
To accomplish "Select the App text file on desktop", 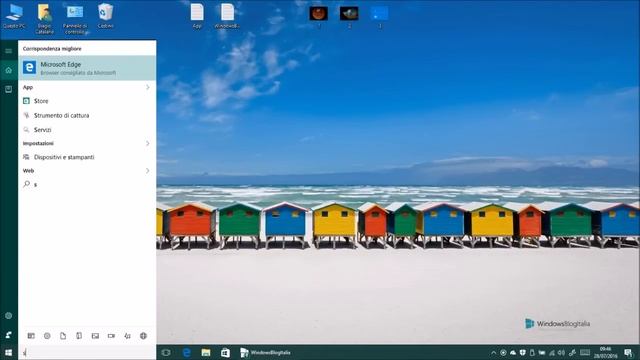I will coord(197,16).
